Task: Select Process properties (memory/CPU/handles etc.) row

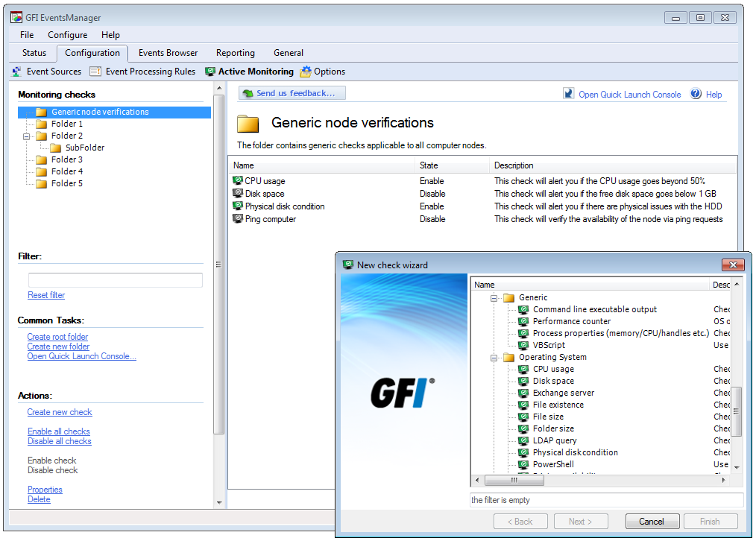Action: click(621, 333)
